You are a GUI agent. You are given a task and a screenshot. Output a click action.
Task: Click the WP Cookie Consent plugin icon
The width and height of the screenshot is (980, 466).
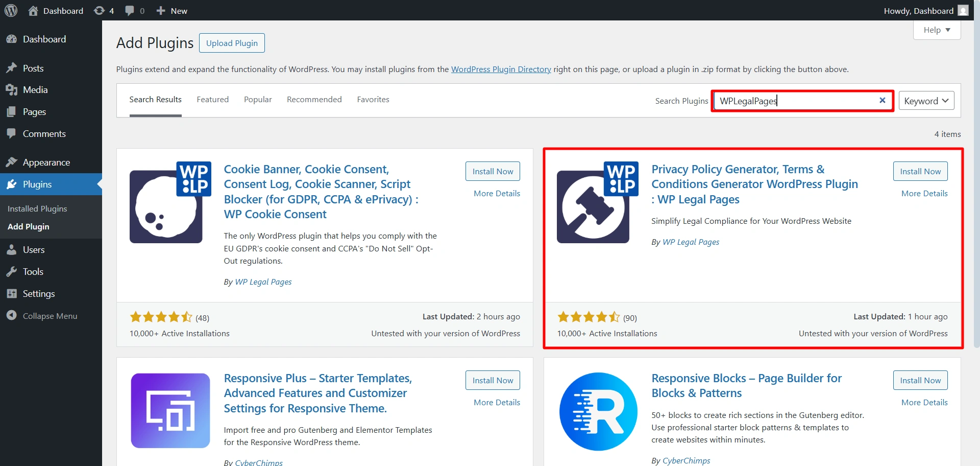[x=170, y=202]
